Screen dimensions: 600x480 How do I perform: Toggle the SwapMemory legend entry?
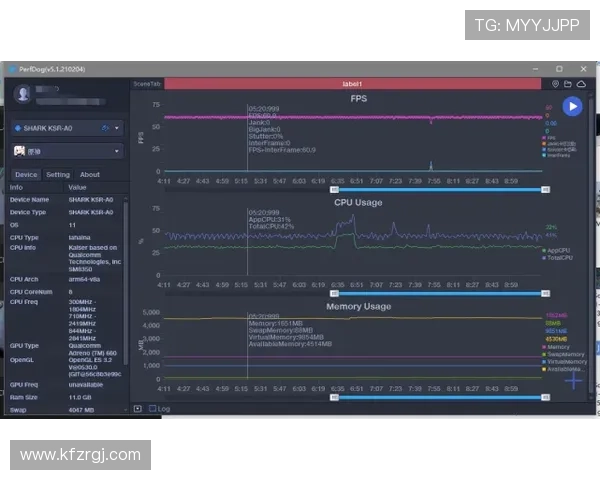(x=547, y=354)
